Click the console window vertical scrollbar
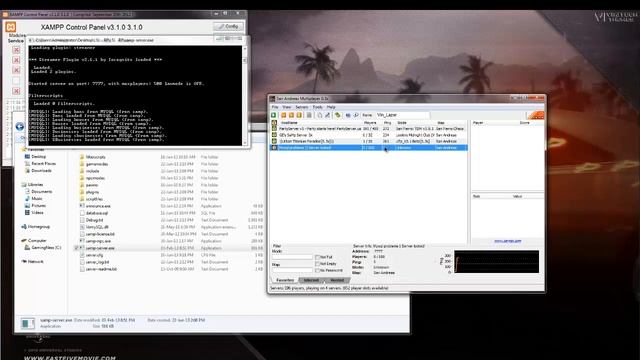 [x=244, y=95]
